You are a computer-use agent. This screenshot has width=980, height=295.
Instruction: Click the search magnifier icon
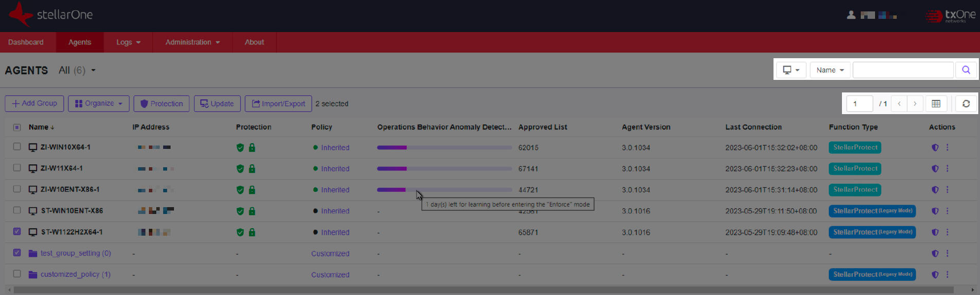[x=966, y=70]
